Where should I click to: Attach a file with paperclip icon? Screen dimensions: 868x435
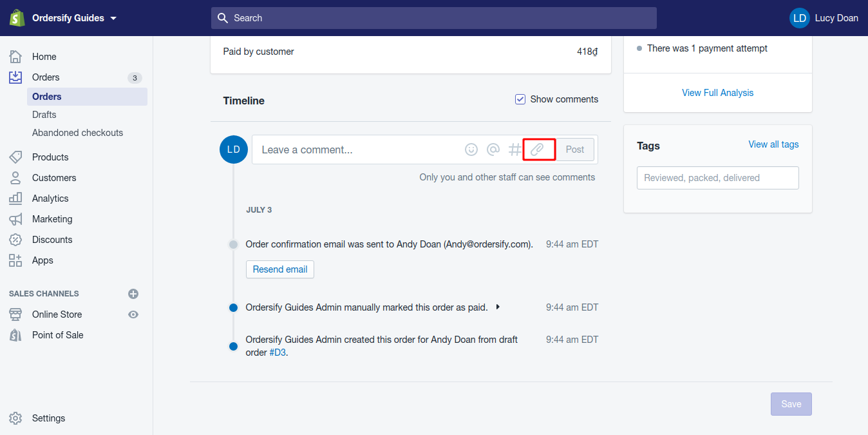coord(537,150)
